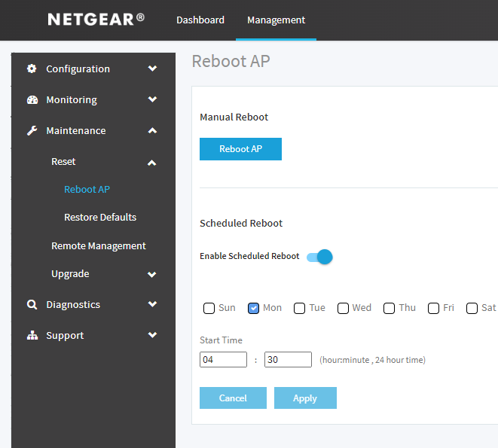Open the Management tab

[276, 20]
